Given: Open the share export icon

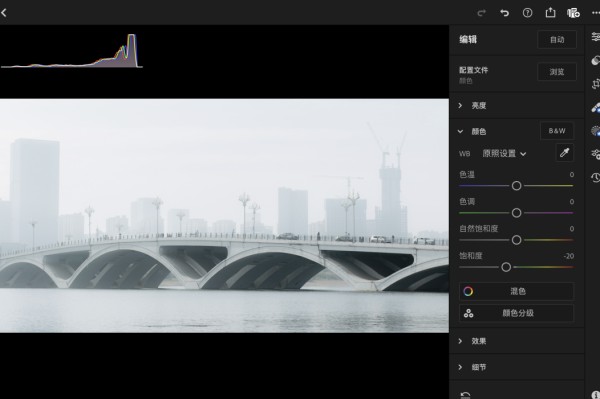Looking at the screenshot, I should [550, 13].
